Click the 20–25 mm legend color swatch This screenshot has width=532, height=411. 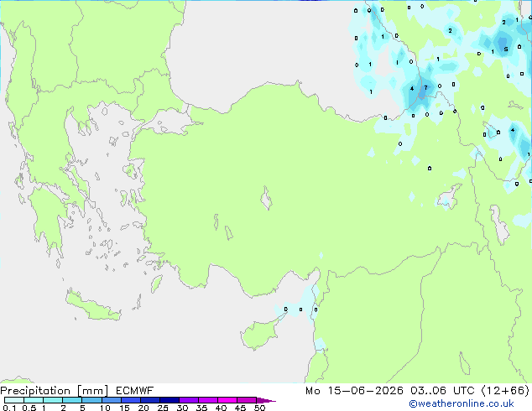(150, 400)
